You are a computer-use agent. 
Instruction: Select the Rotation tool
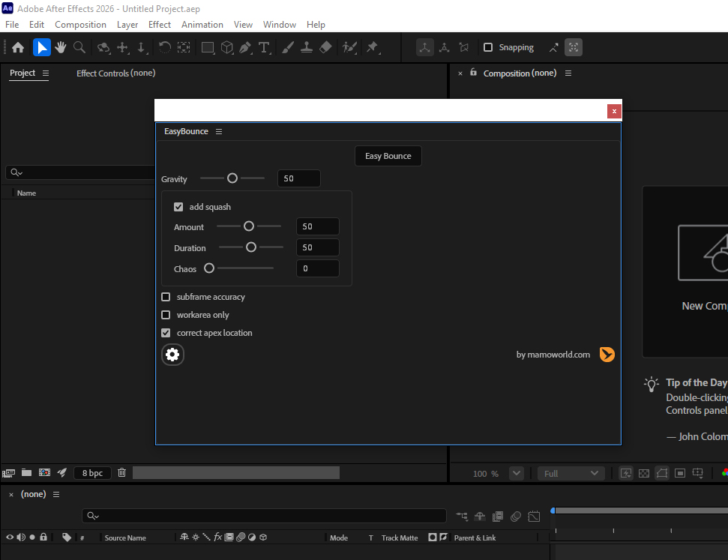[x=164, y=47]
